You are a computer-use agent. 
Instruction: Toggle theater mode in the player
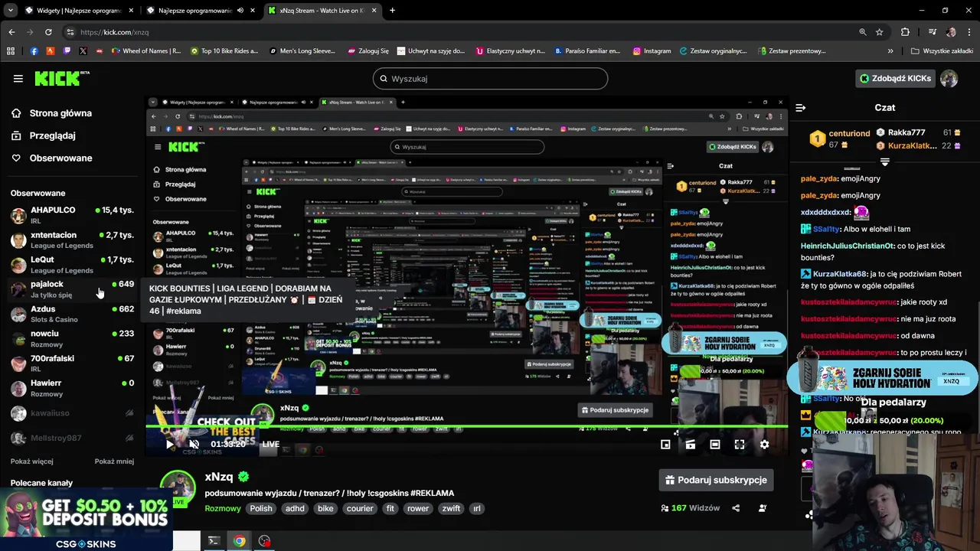[x=714, y=444]
